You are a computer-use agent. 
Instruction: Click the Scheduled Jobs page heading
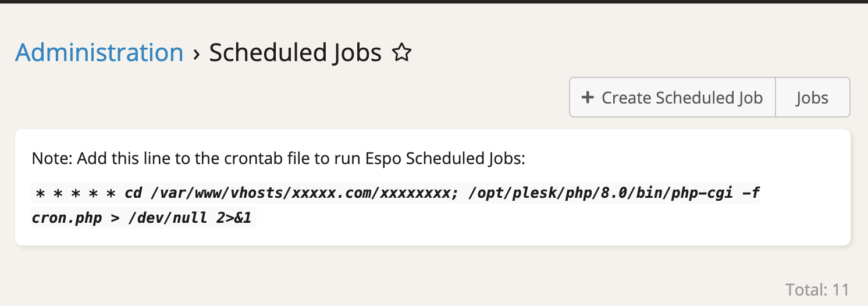[295, 53]
